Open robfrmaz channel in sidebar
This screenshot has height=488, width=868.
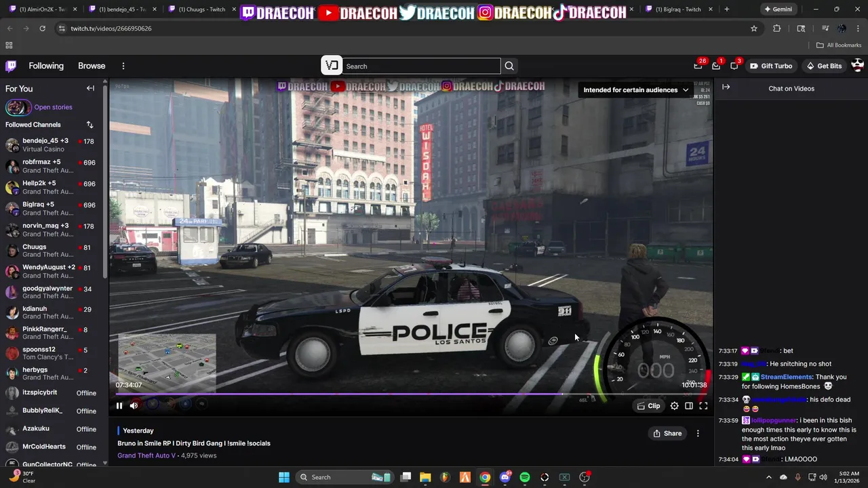click(x=53, y=166)
